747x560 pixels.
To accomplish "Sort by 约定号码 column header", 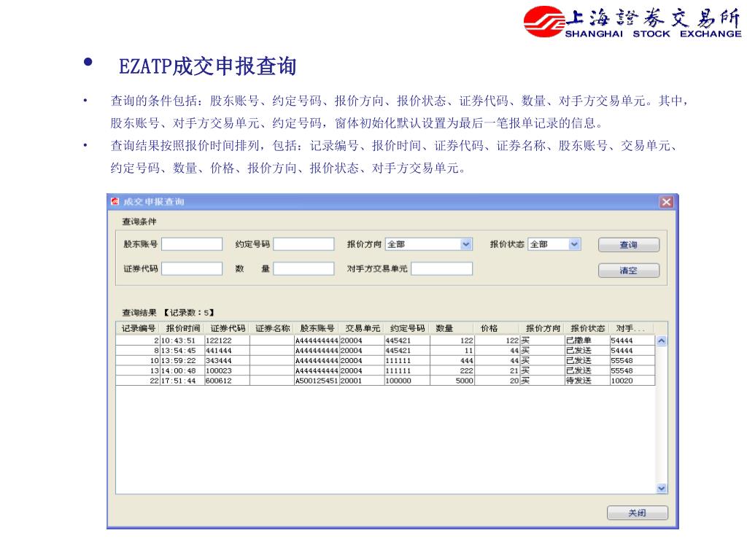I will [407, 329].
